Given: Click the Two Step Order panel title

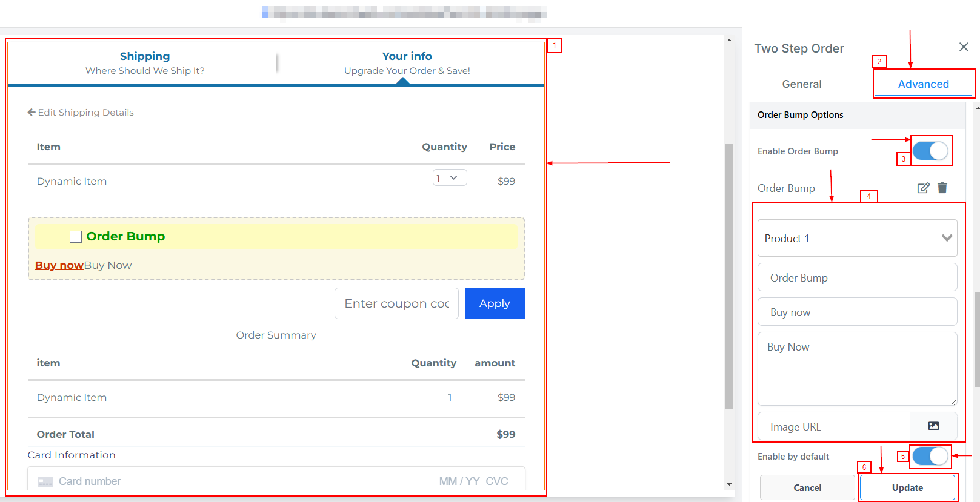Looking at the screenshot, I should [x=799, y=48].
